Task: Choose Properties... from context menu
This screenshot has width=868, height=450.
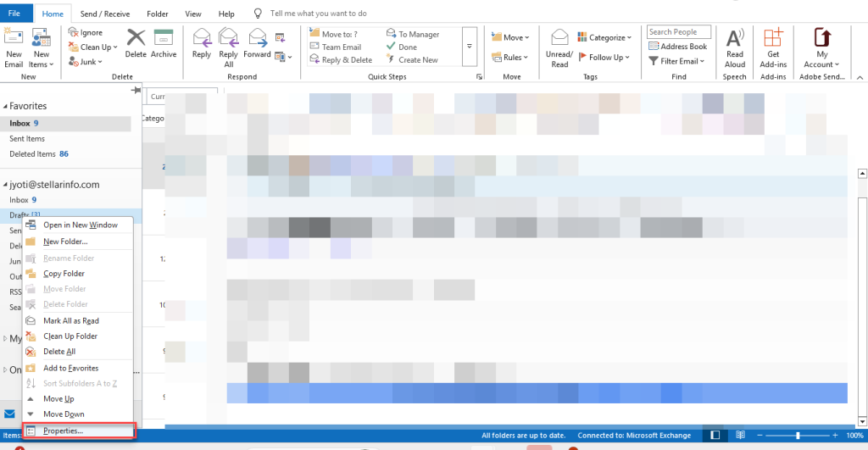Action: pyautogui.click(x=78, y=431)
